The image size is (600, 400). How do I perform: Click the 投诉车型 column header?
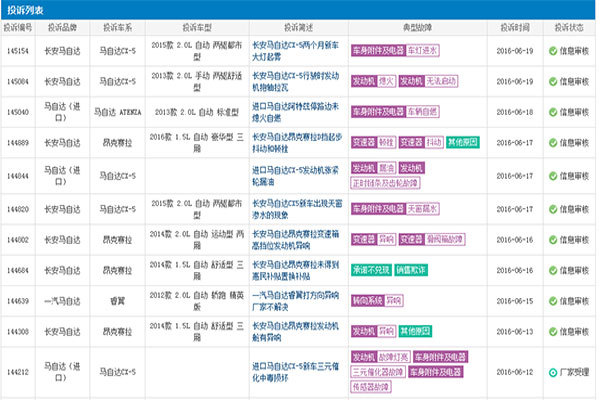click(x=197, y=28)
